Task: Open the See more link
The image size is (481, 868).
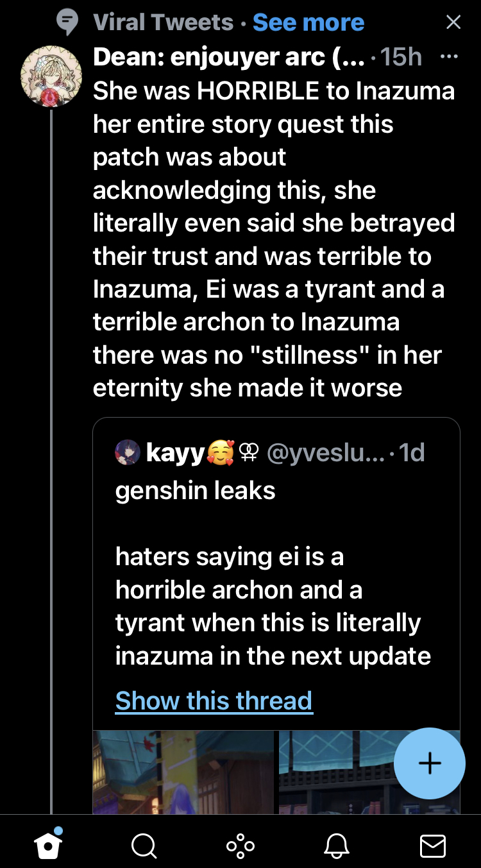Action: click(x=308, y=23)
